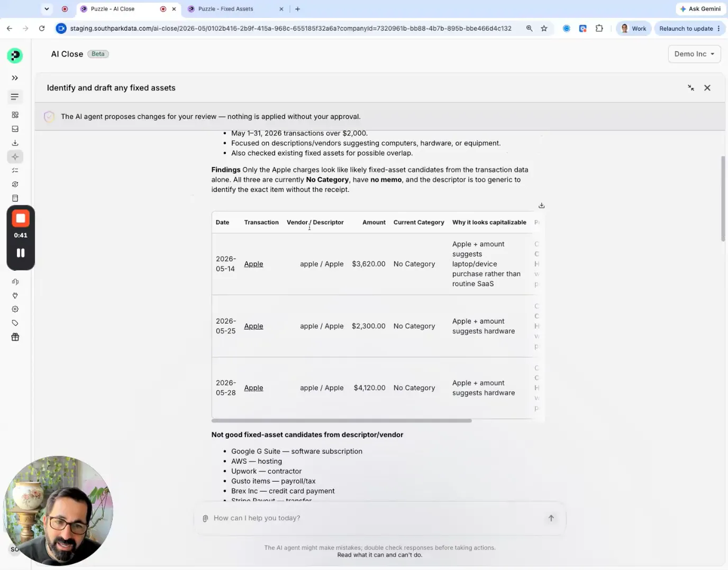The image size is (728, 570).
Task: Open the Work profile button
Action: pyautogui.click(x=633, y=29)
